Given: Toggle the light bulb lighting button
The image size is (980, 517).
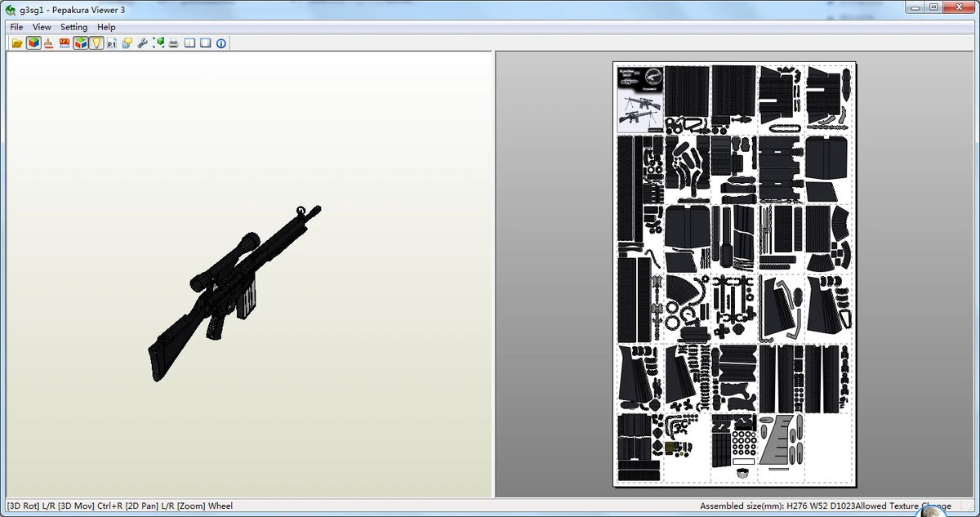Looking at the screenshot, I should (96, 43).
